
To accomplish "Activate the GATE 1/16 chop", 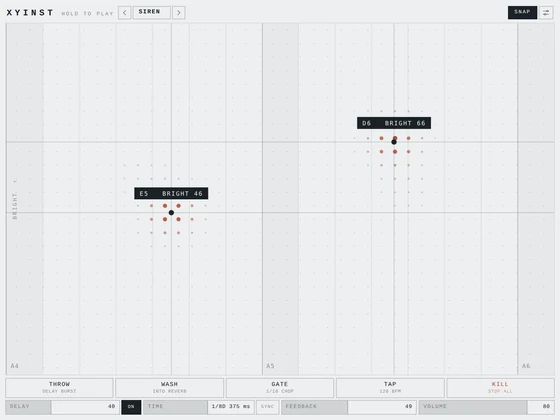I will pos(280,388).
